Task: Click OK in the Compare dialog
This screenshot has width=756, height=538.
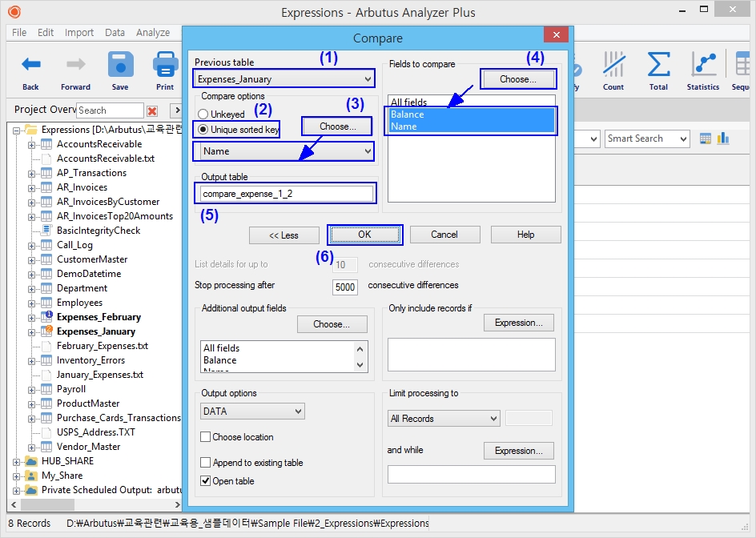Action: (x=364, y=235)
